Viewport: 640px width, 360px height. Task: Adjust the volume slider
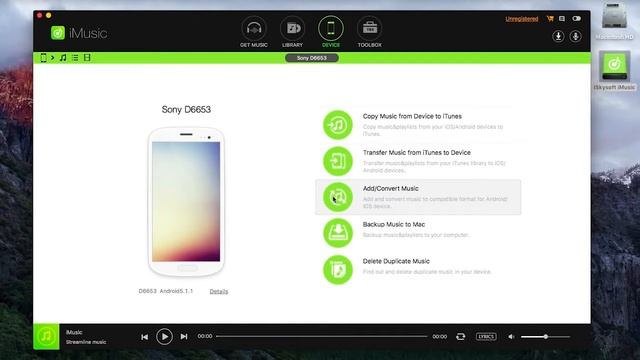click(x=545, y=337)
